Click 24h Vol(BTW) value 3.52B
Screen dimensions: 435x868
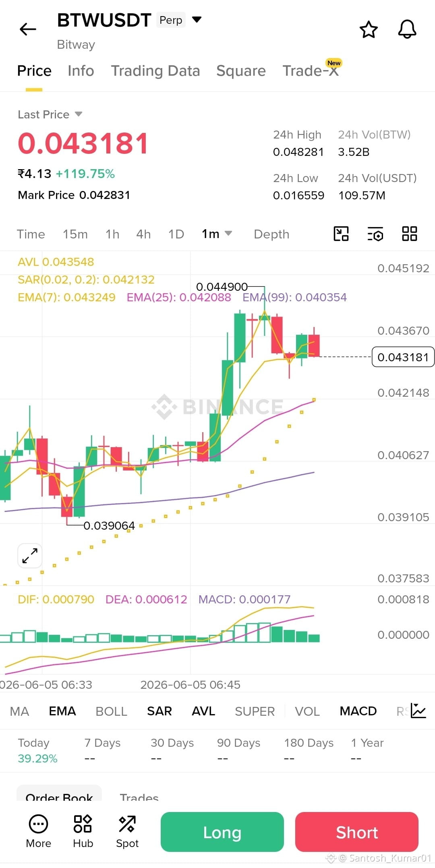click(353, 152)
